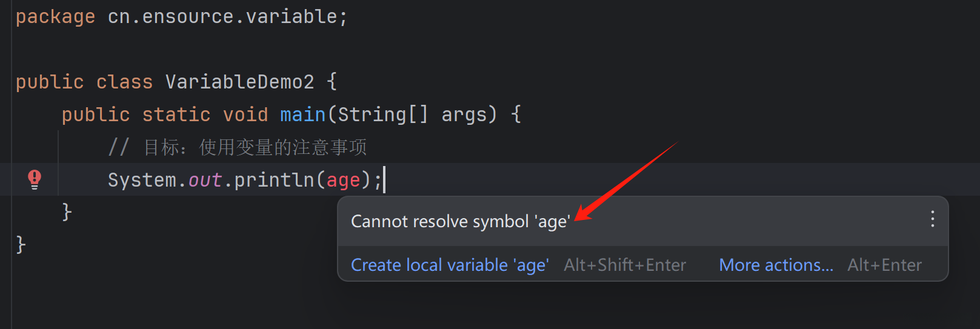Click the main method name
The width and height of the screenshot is (980, 329).
click(x=302, y=115)
